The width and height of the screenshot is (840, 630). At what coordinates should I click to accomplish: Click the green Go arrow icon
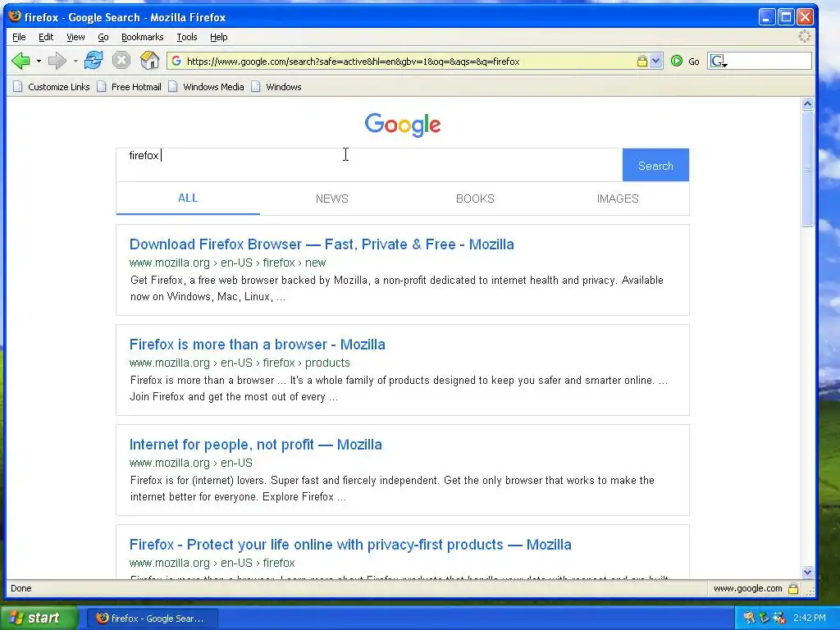click(677, 61)
